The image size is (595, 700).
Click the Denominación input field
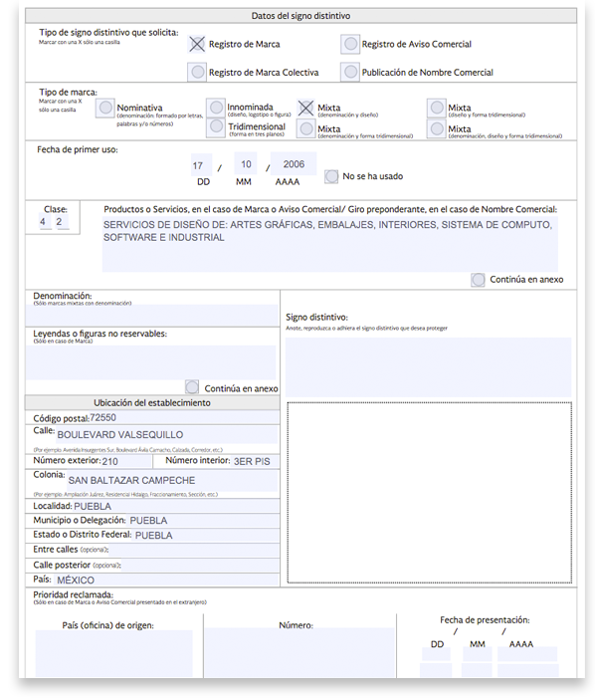(152, 316)
